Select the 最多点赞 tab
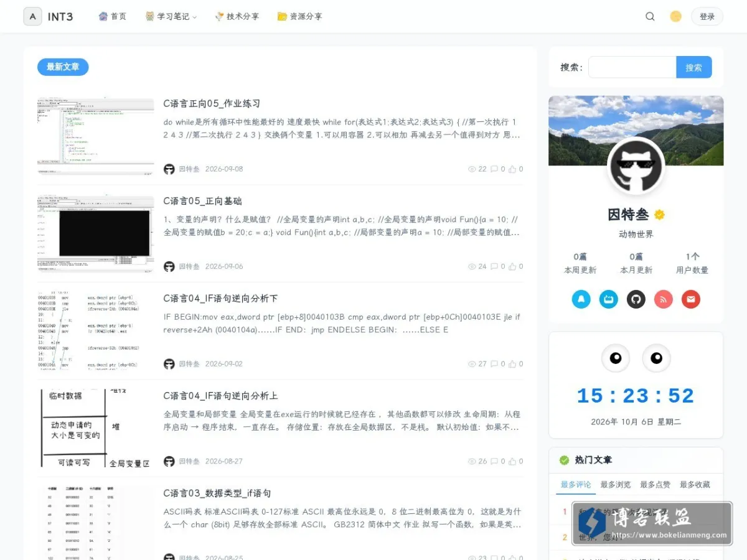Image resolution: width=747 pixels, height=560 pixels. click(655, 485)
